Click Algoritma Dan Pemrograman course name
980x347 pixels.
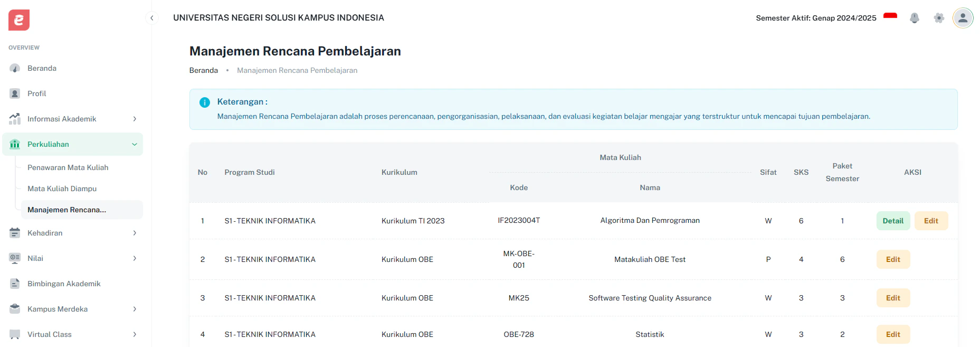tap(650, 220)
